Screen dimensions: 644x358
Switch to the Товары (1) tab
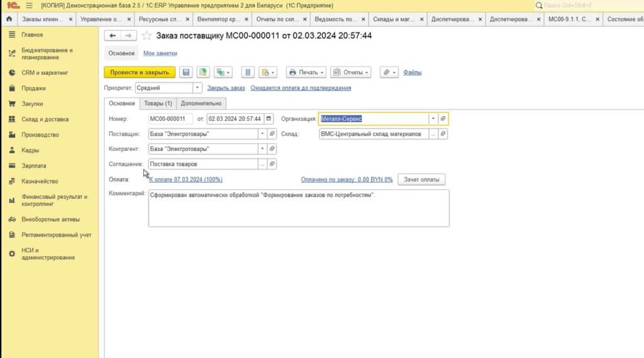coord(158,103)
